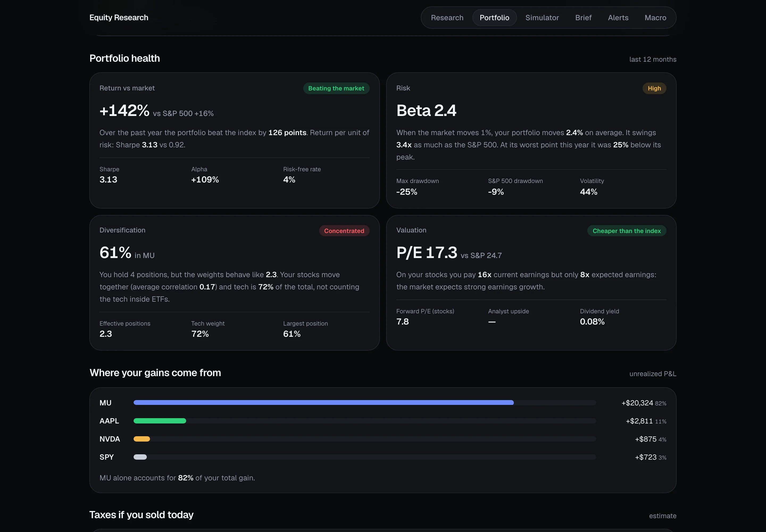
Task: Switch to the Simulator tab
Action: tap(542, 18)
